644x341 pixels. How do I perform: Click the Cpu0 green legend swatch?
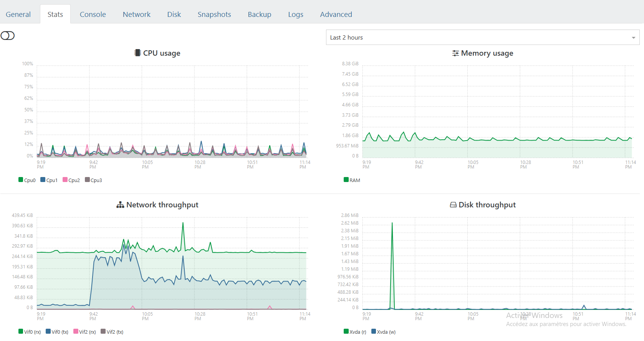click(21, 180)
